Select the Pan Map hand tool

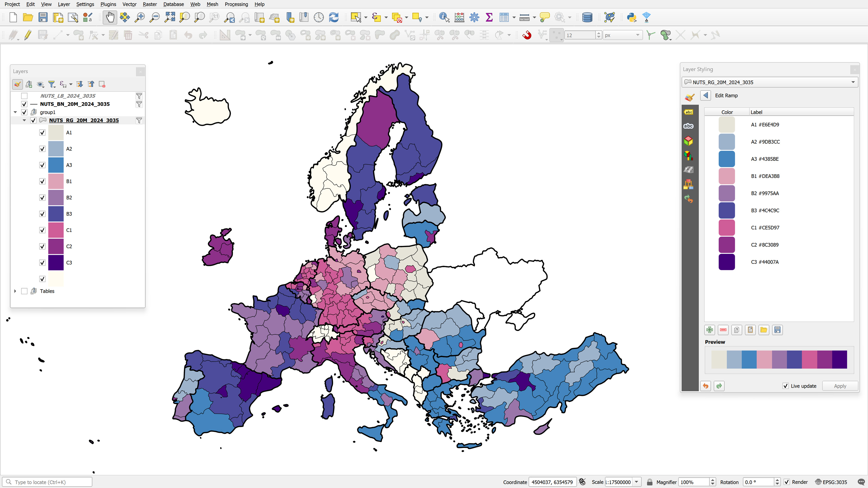pos(110,17)
